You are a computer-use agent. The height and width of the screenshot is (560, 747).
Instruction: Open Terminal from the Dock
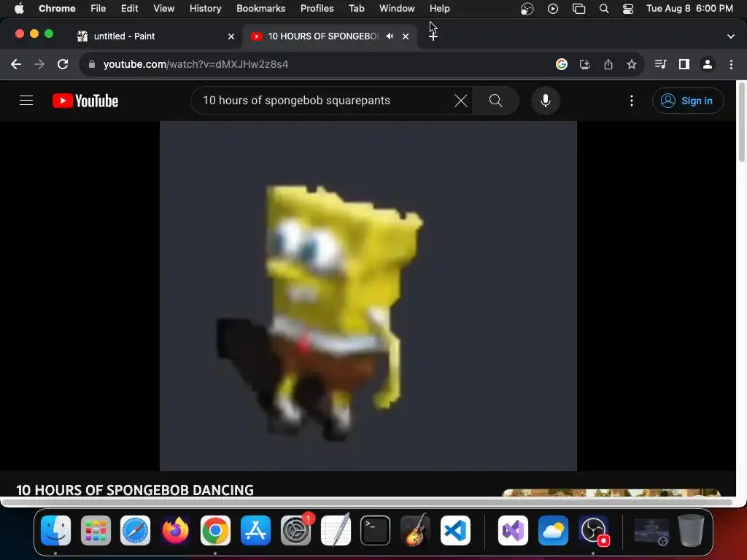pos(376,530)
